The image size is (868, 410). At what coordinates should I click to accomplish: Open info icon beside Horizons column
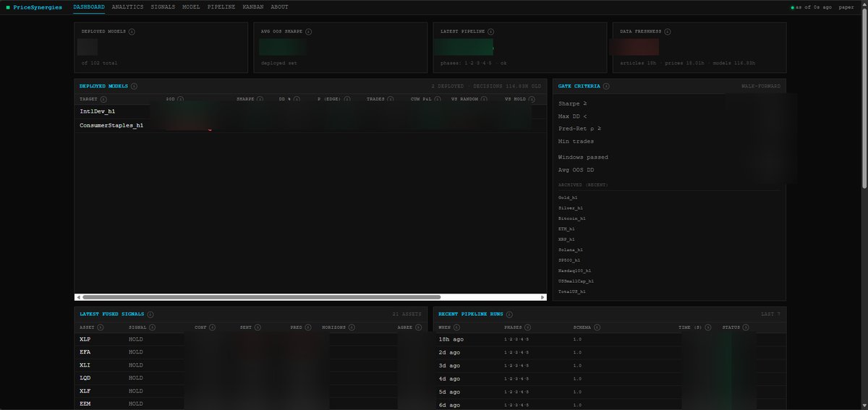[352, 328]
